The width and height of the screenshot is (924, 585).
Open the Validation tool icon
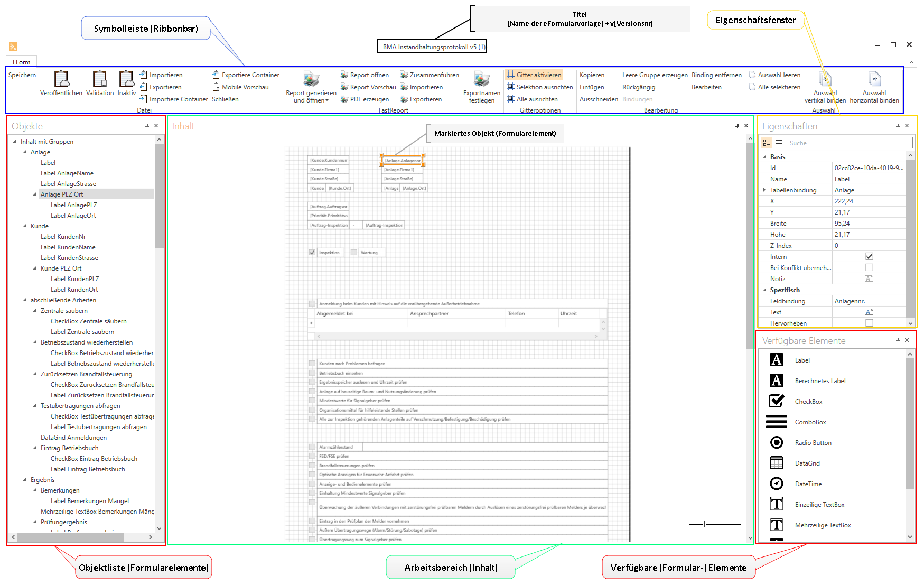pyautogui.click(x=99, y=79)
